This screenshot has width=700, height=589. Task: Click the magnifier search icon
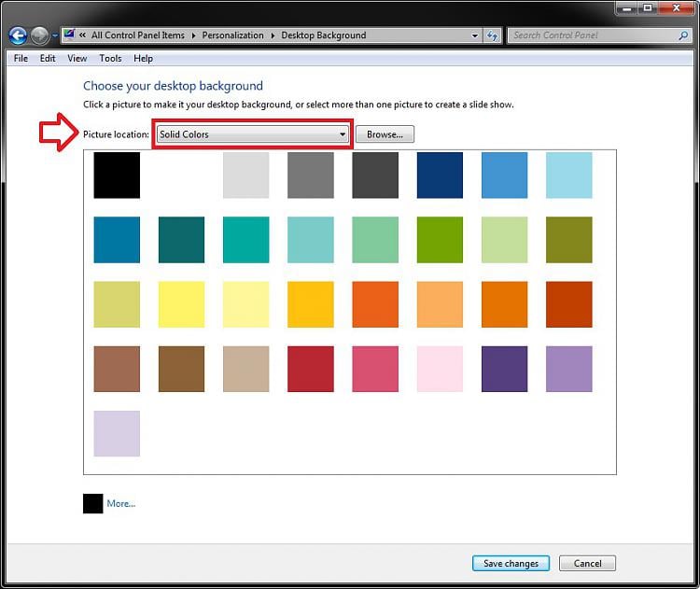click(x=683, y=35)
